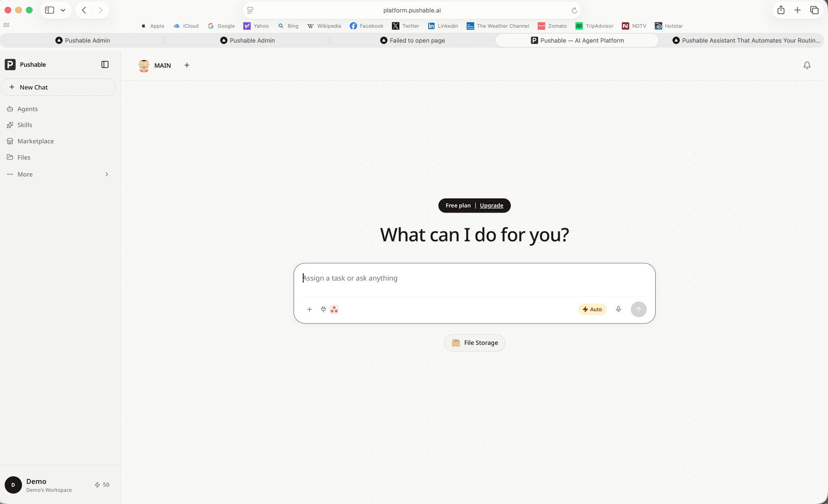View the 50 credits lightning indicator

pos(102,485)
